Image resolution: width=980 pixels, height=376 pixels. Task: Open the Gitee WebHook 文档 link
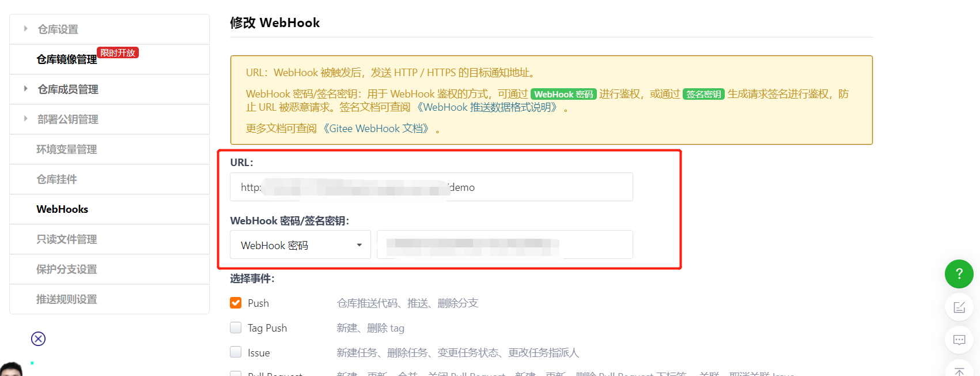click(x=376, y=129)
